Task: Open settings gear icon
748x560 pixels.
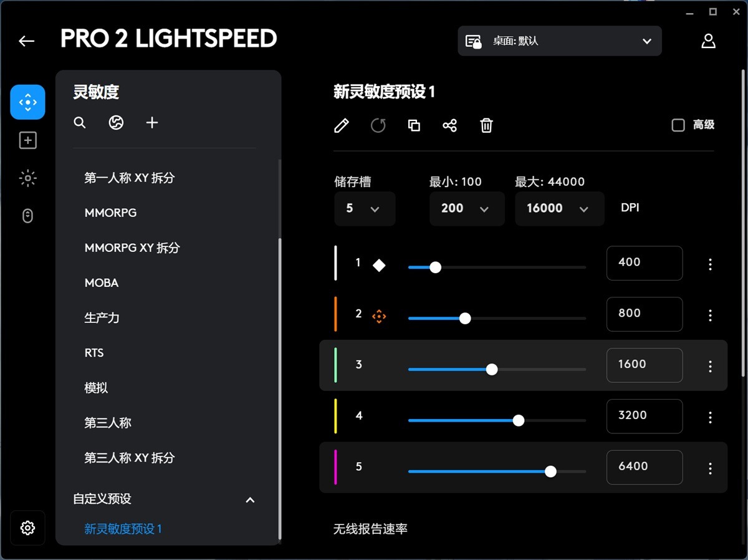Action: coord(27,528)
